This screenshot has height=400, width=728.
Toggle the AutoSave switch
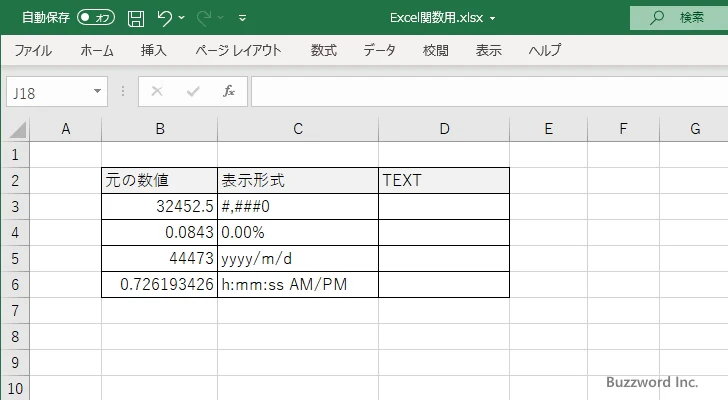point(96,18)
